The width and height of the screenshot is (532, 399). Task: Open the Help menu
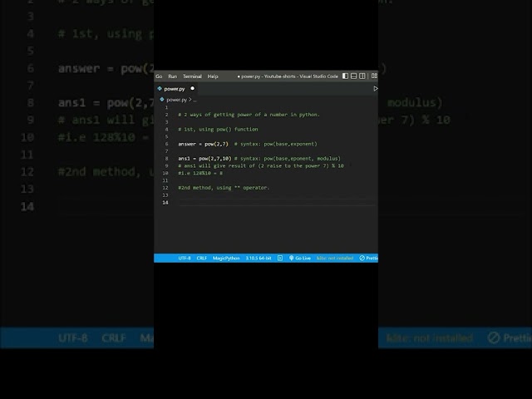(x=213, y=76)
